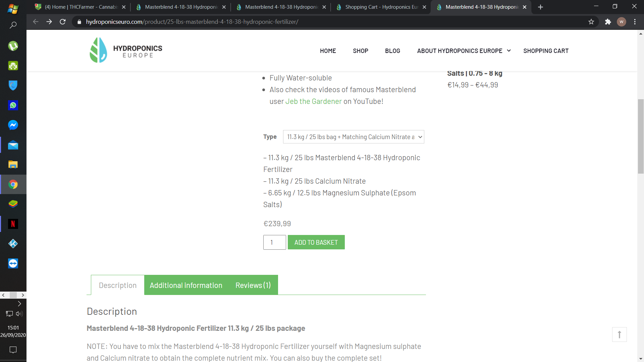The height and width of the screenshot is (362, 644).
Task: Open the network icon in system tray
Action: point(9,314)
